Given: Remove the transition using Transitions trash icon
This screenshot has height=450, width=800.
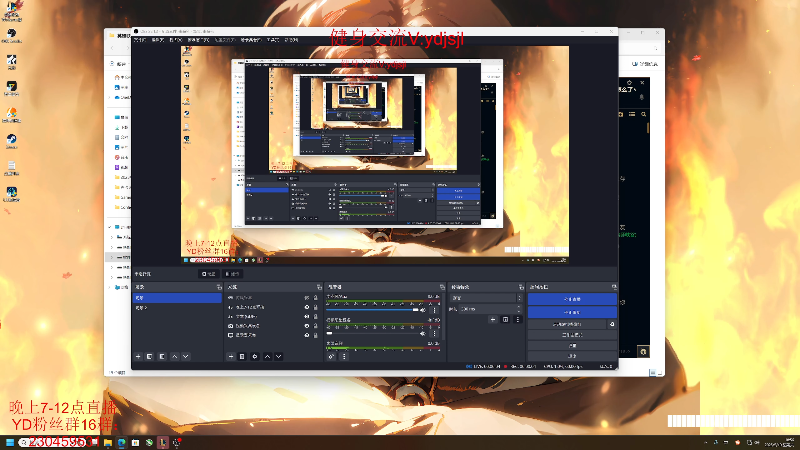Looking at the screenshot, I should pyautogui.click(x=506, y=319).
